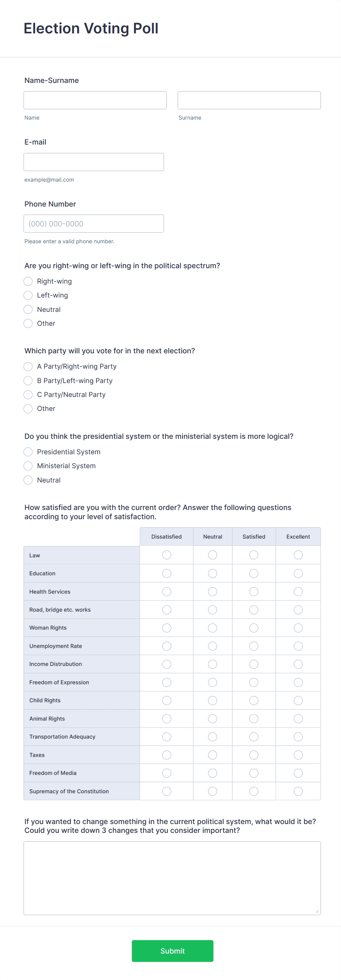Select Neutral for the political spectrum question
The image size is (341, 980).
pos(28,309)
